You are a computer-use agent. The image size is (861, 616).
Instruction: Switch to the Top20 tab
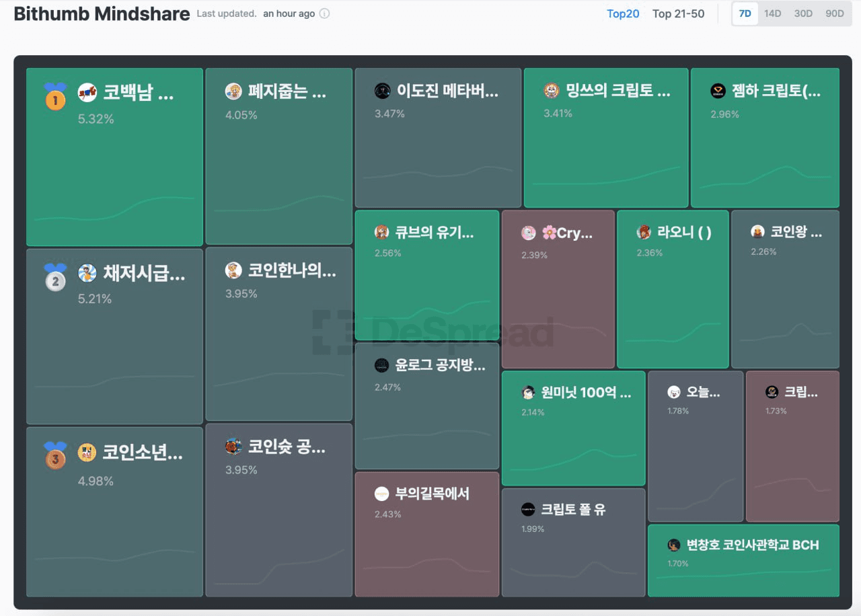point(623,13)
